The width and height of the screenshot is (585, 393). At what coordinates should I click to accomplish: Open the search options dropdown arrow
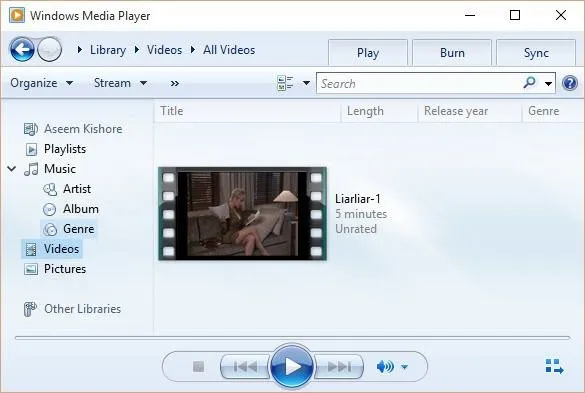point(548,83)
